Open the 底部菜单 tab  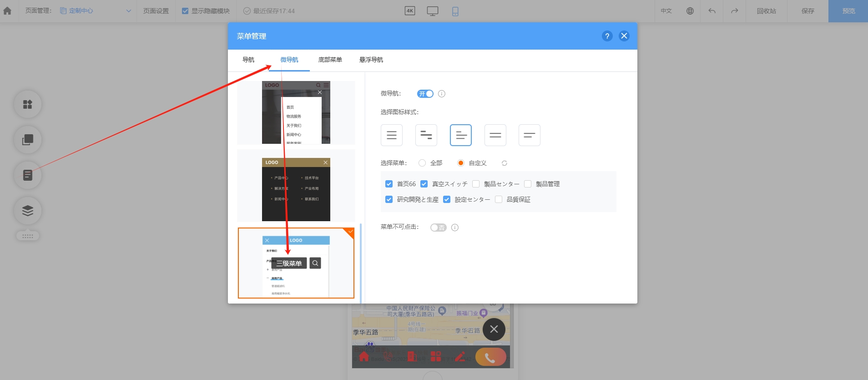[330, 60]
